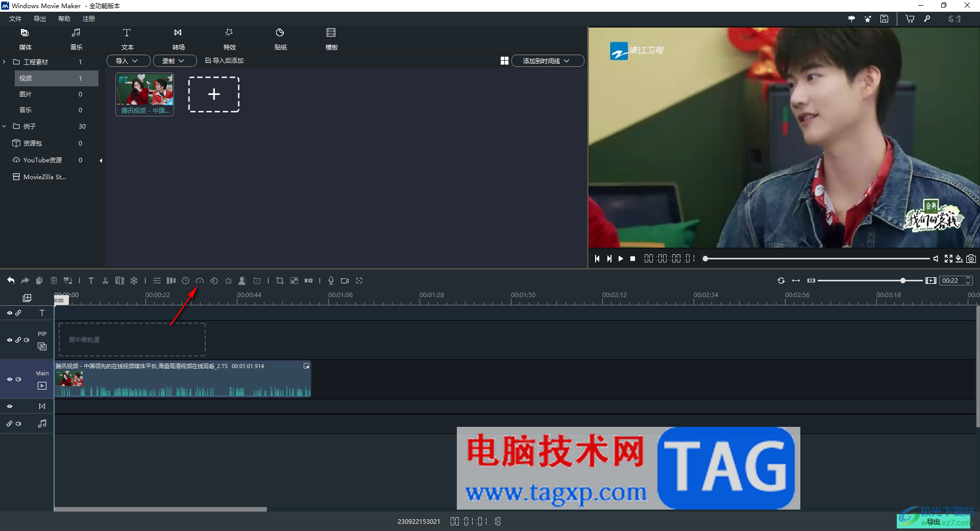Click the timeline zoom slider handle
Viewport: 980px width, 531px height.
coord(903,280)
